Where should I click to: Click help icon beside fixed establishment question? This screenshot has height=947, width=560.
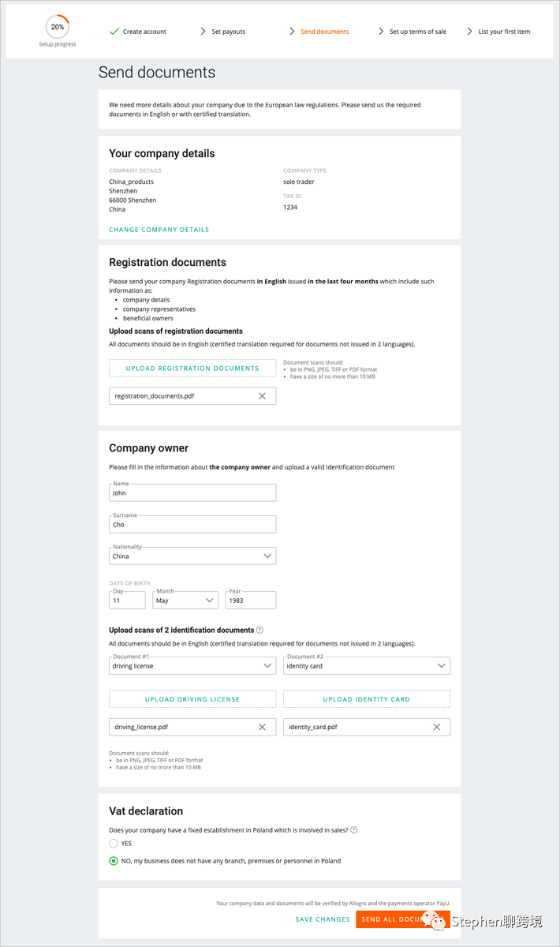[x=353, y=829]
